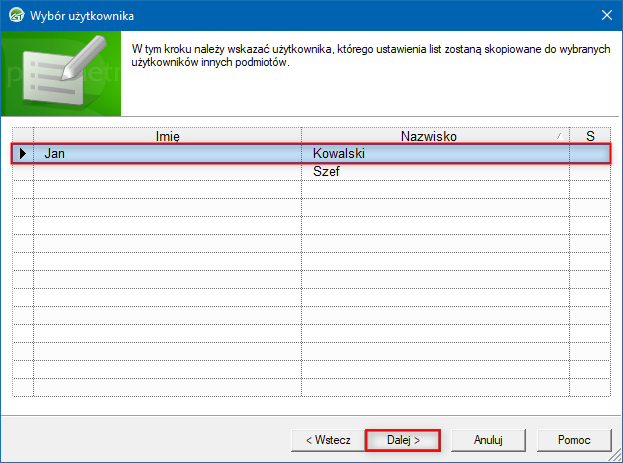The height and width of the screenshot is (463, 623).
Task: Sort the list by the Nazwisko column header
Action: pyautogui.click(x=435, y=136)
